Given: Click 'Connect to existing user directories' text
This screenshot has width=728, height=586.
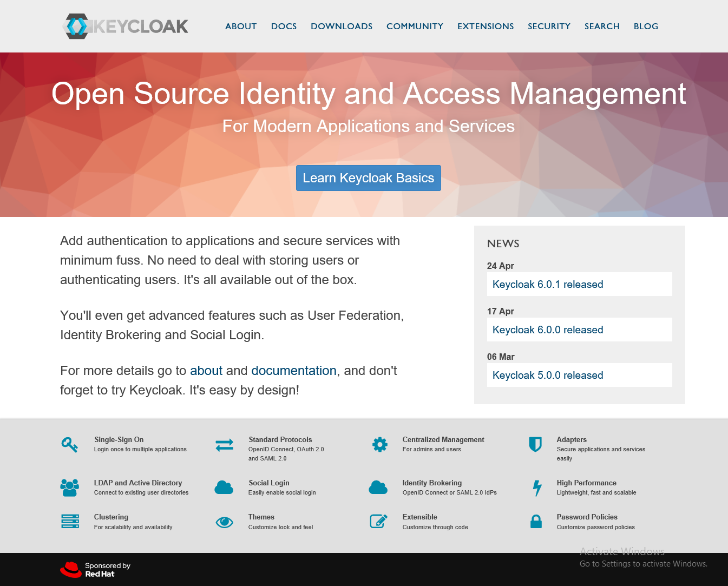Looking at the screenshot, I should 141,492.
